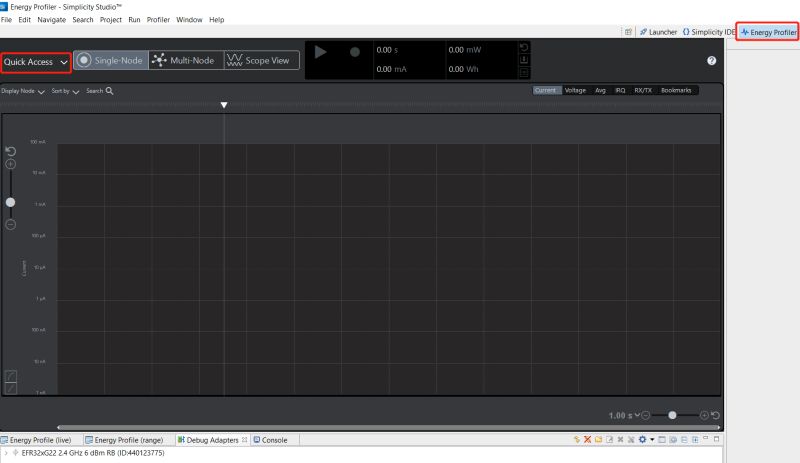The height and width of the screenshot is (463, 800).
Task: Click the red X disconnect icon in Debug Adapters
Action: [587, 440]
